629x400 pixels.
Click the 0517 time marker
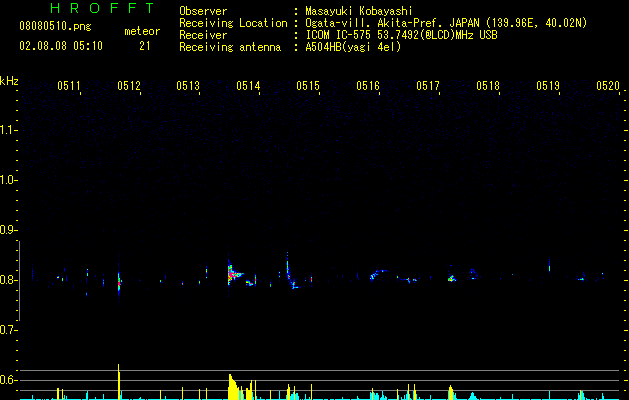(428, 86)
